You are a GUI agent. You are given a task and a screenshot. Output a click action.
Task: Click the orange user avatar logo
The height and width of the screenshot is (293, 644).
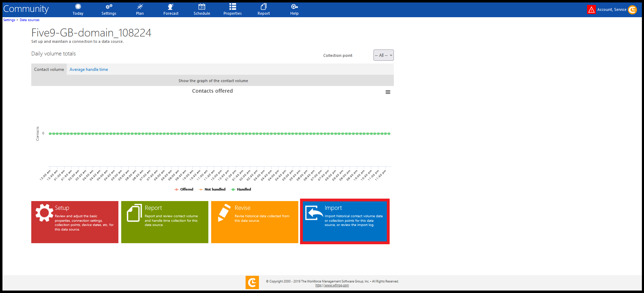(x=632, y=9)
